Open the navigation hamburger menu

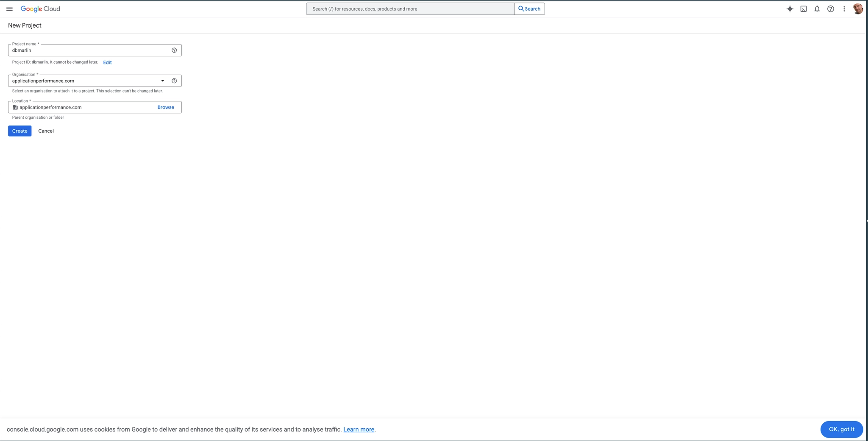[9, 8]
